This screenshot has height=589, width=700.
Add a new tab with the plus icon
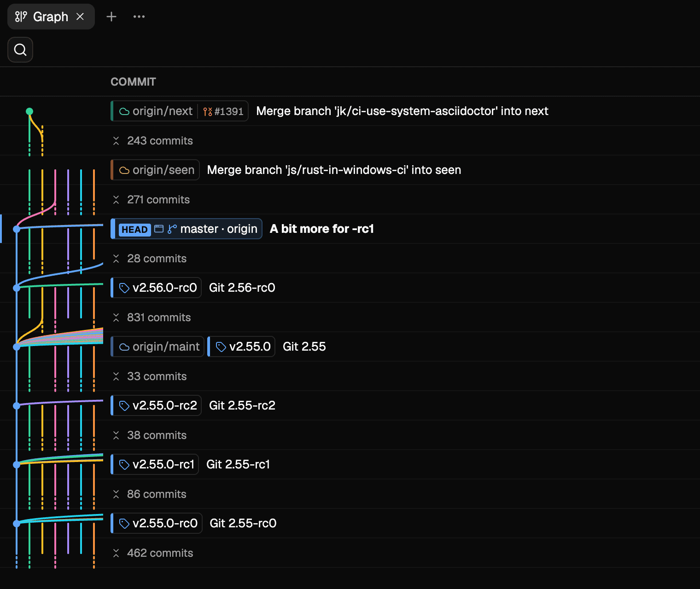(x=111, y=17)
